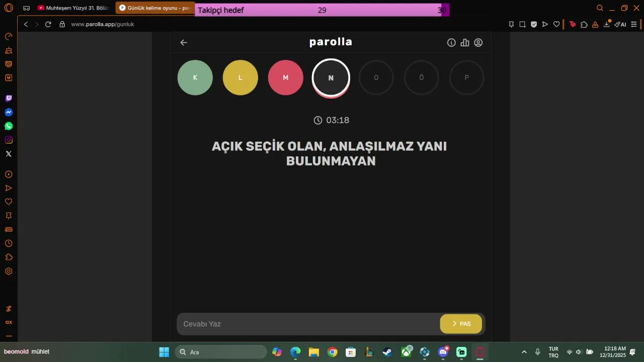
Task: Toggle the ad blocker shield icon
Action: click(534, 24)
